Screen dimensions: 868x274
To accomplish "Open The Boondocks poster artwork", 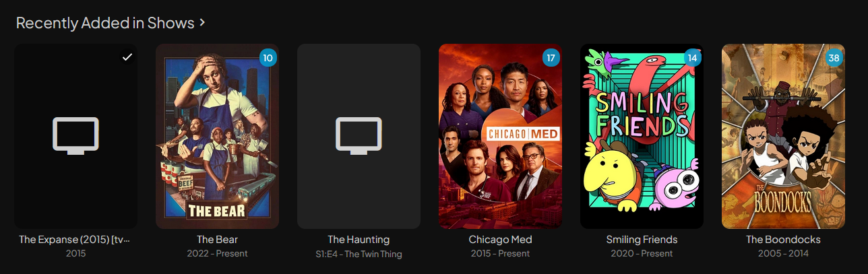I will tap(784, 136).
